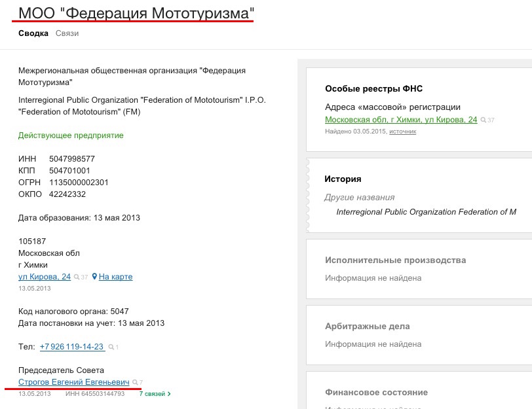Click search icon beside Строгов Евгений Евгеньевич

(x=135, y=382)
